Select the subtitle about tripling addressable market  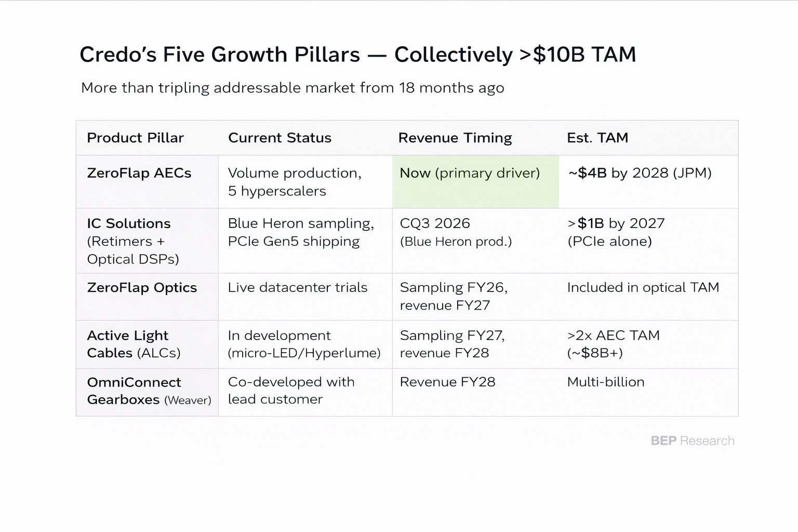(x=292, y=88)
